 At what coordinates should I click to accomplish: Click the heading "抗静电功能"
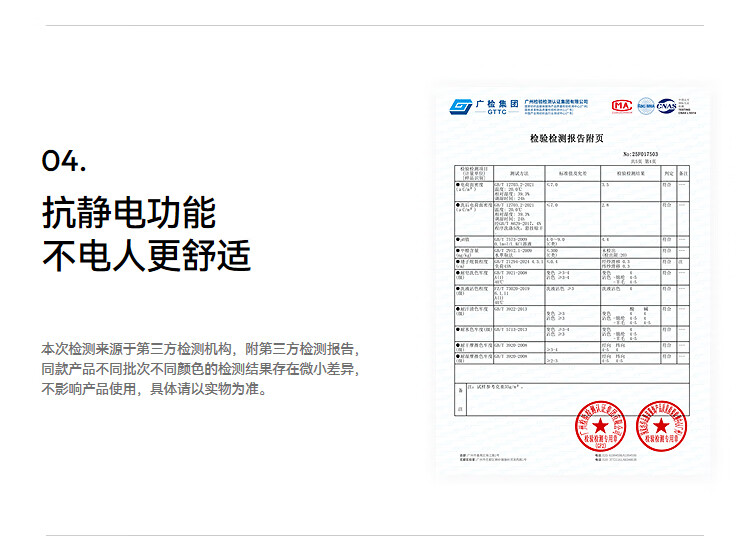(129, 212)
